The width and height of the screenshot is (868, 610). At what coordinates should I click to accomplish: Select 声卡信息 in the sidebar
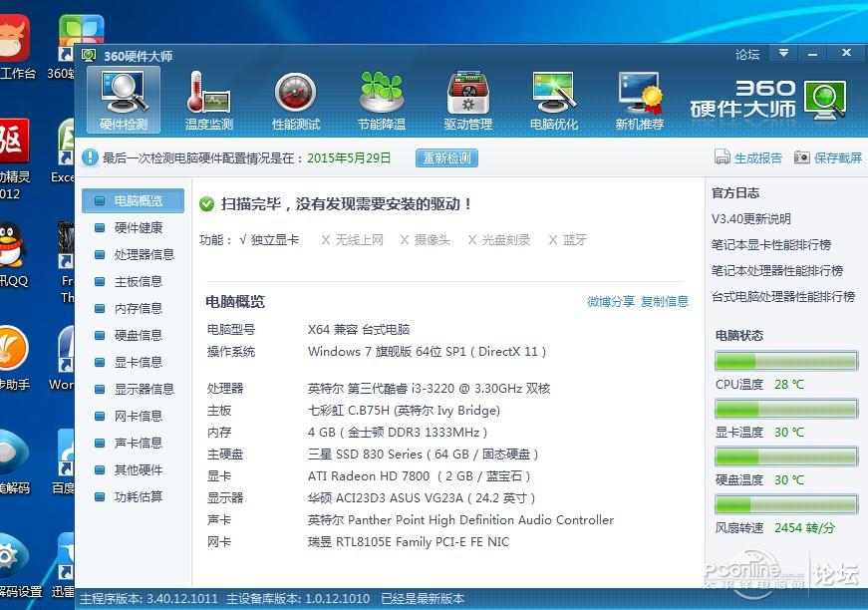[x=133, y=443]
